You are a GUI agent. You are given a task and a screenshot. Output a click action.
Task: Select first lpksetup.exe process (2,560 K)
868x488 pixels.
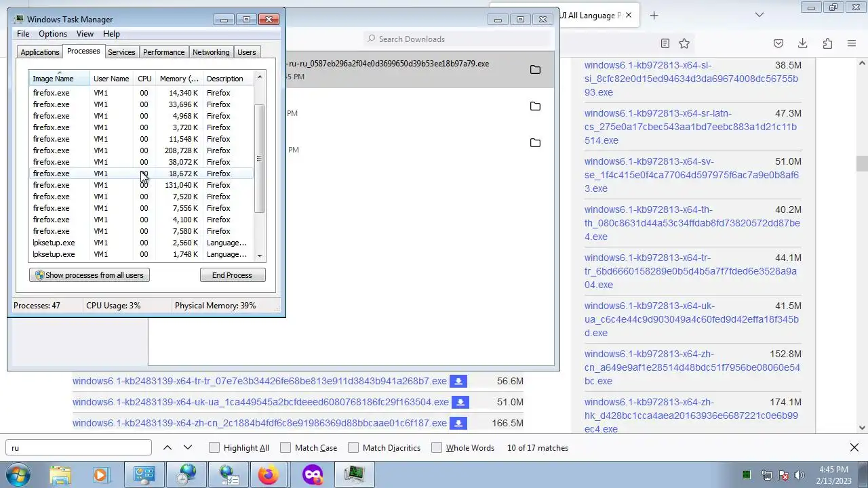click(x=141, y=243)
